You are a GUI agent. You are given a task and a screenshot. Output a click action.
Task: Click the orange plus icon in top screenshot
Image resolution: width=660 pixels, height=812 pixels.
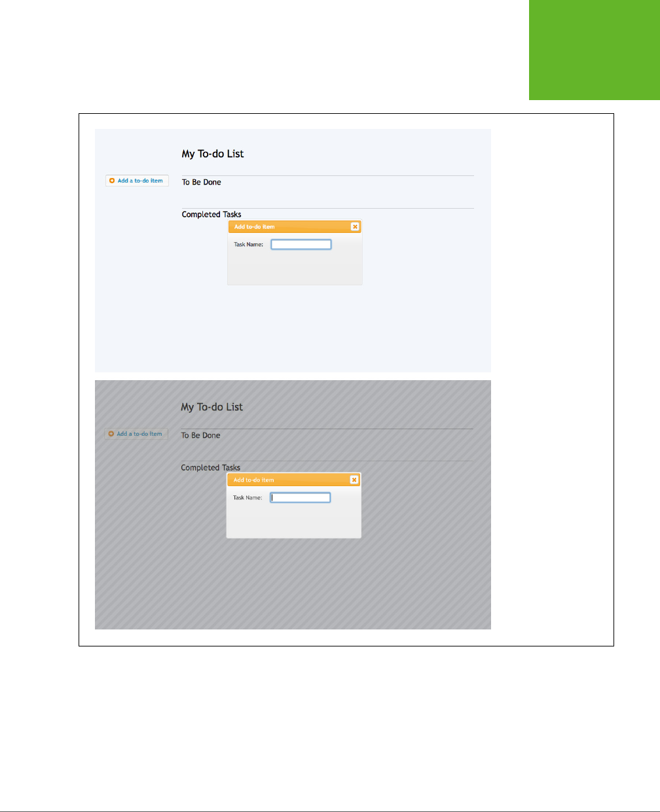pos(112,181)
